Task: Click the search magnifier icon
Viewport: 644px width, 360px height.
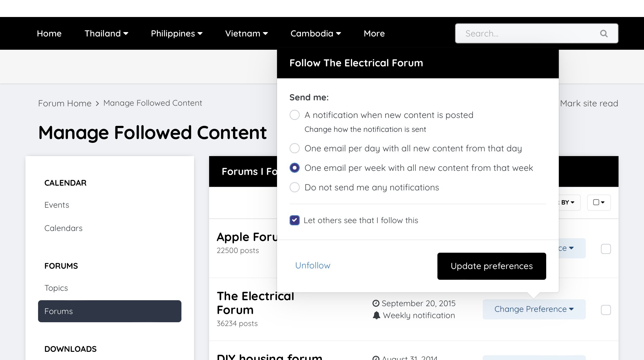Action: coord(603,33)
